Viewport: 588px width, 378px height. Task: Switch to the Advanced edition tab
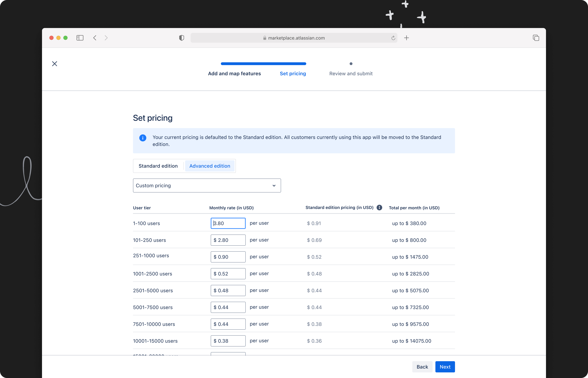click(210, 166)
